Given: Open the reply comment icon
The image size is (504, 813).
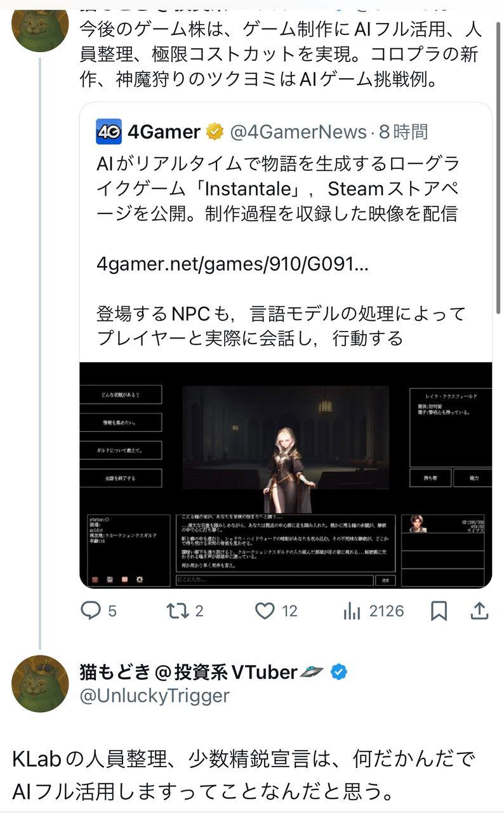Looking at the screenshot, I should (91, 611).
